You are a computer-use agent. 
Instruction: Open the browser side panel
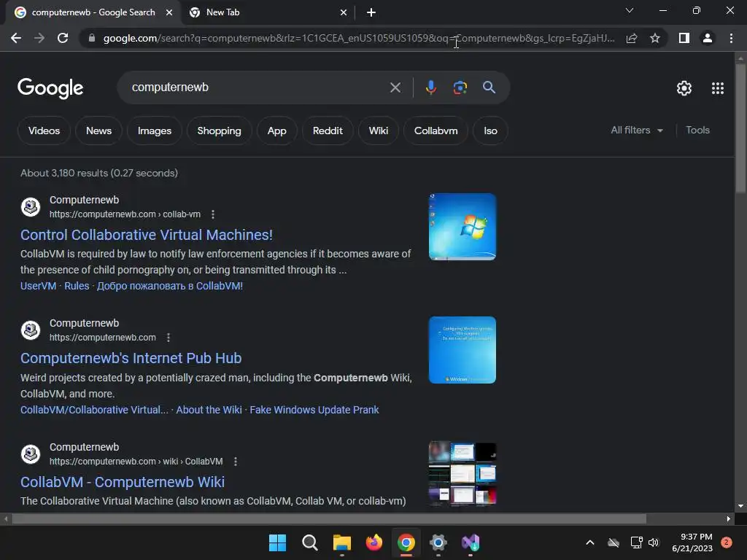pyautogui.click(x=684, y=38)
